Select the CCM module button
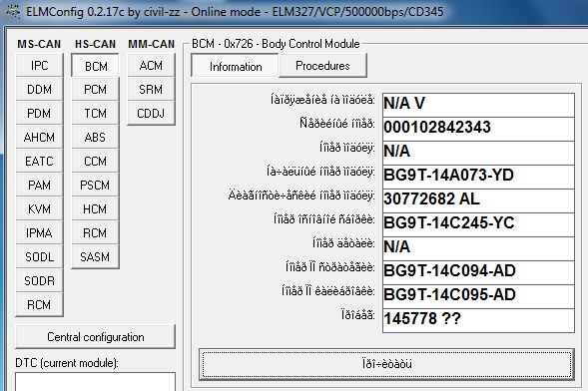This screenshot has height=391, width=588. [95, 162]
